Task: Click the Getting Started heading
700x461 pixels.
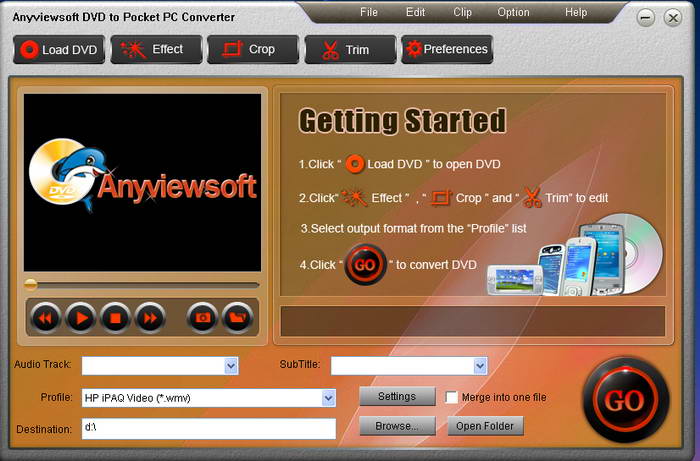Action: click(x=402, y=121)
